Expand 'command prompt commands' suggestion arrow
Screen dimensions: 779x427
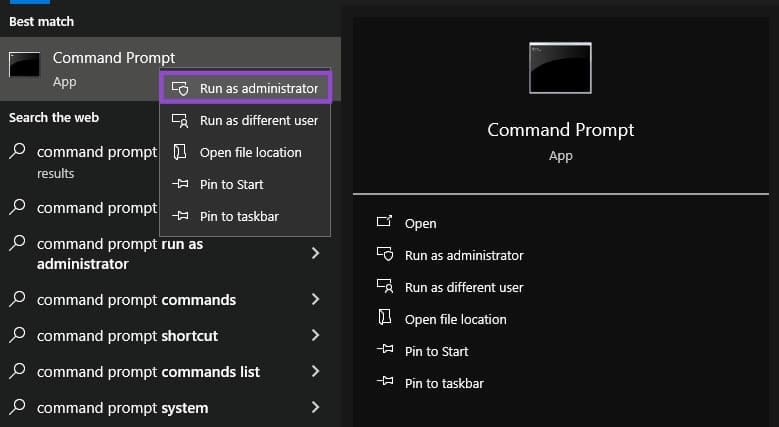[315, 299]
